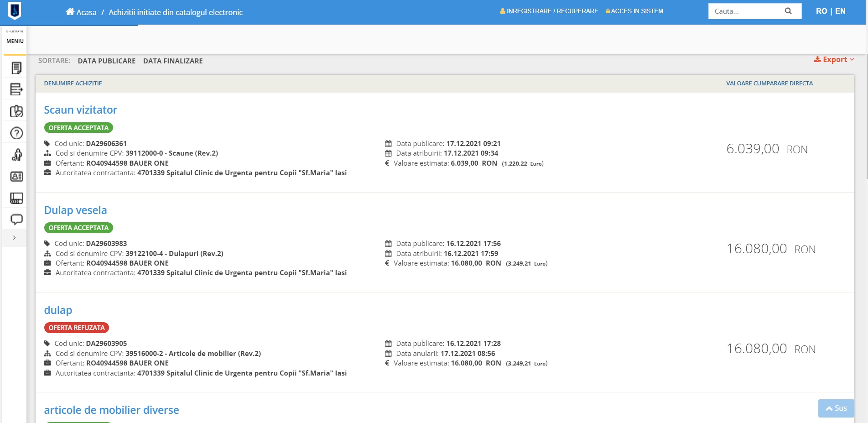The width and height of the screenshot is (868, 423).
Task: Click OFERTA ACCEPTATA badge under Dulap vesela
Action: tap(78, 228)
